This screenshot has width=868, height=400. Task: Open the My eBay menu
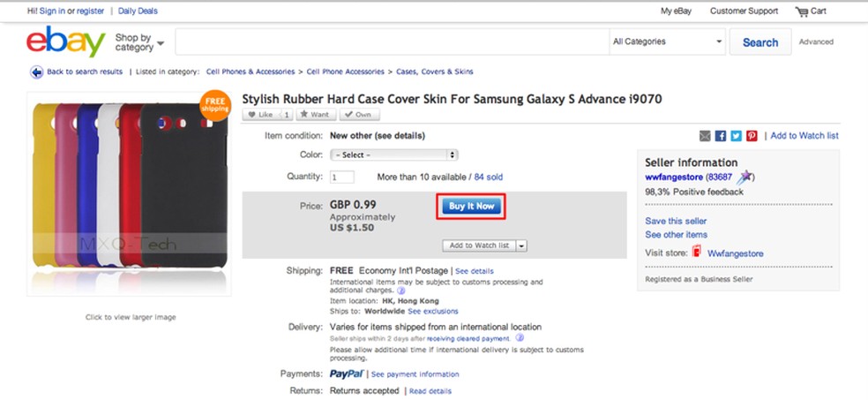(x=677, y=11)
